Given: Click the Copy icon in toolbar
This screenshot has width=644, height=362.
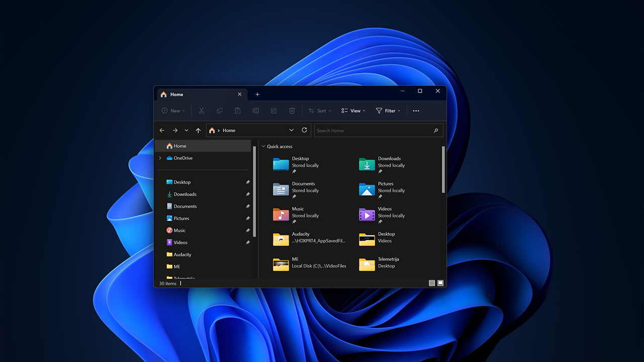Looking at the screenshot, I should coord(219,111).
